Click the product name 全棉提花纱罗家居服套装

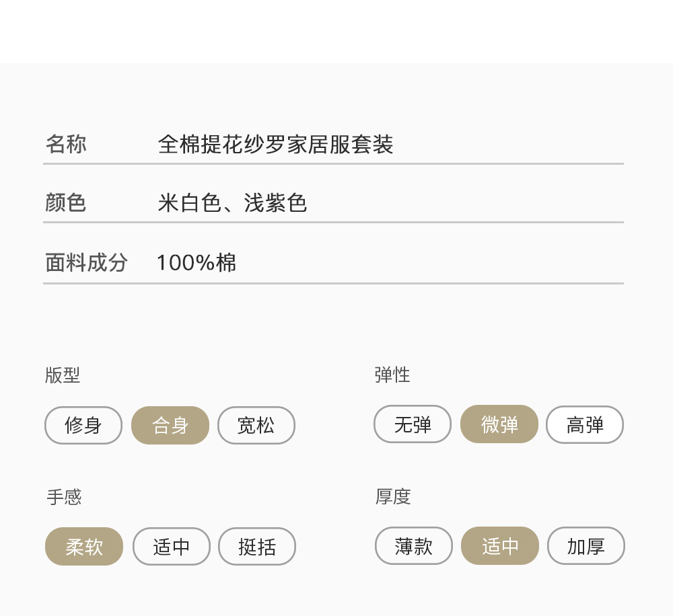pyautogui.click(x=275, y=145)
